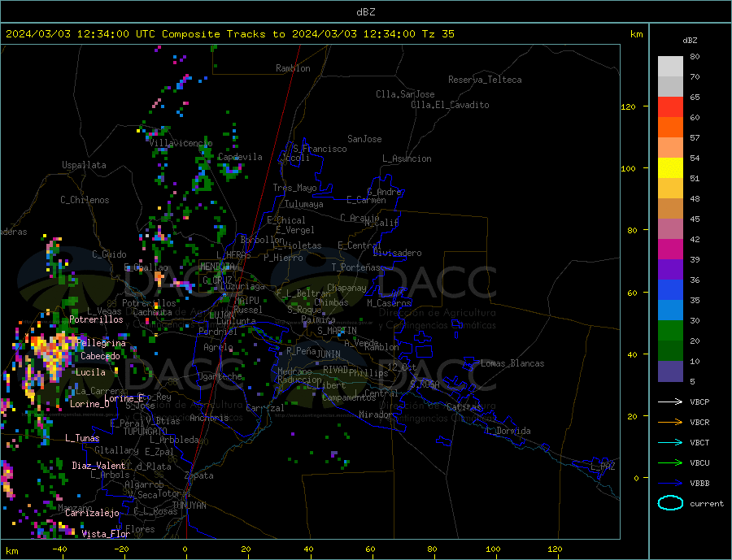732x560 pixels.
Task: Click the 'MENDOZA' label on the map
Action: tap(218, 267)
